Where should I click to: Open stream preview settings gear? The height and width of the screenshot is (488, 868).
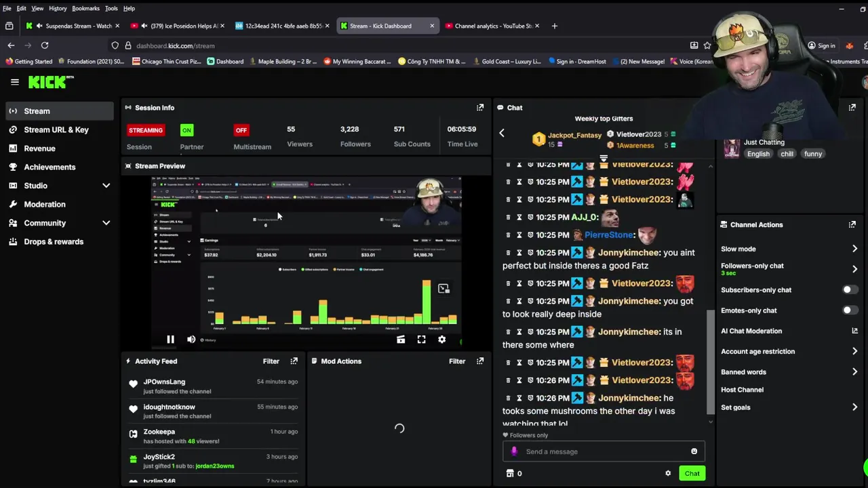coord(442,340)
